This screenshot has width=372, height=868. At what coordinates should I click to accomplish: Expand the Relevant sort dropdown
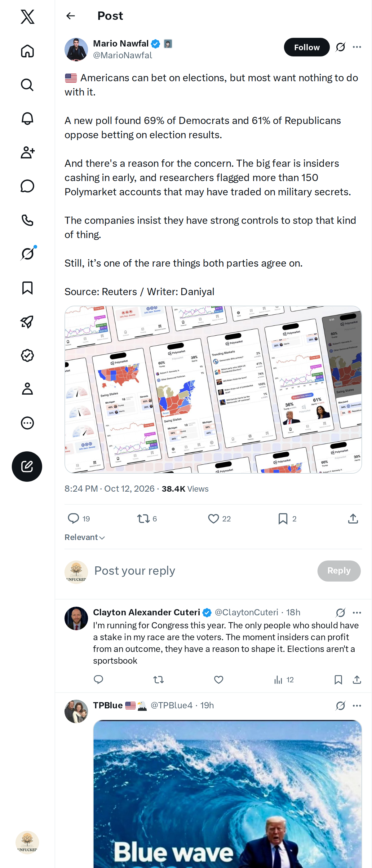[85, 538]
